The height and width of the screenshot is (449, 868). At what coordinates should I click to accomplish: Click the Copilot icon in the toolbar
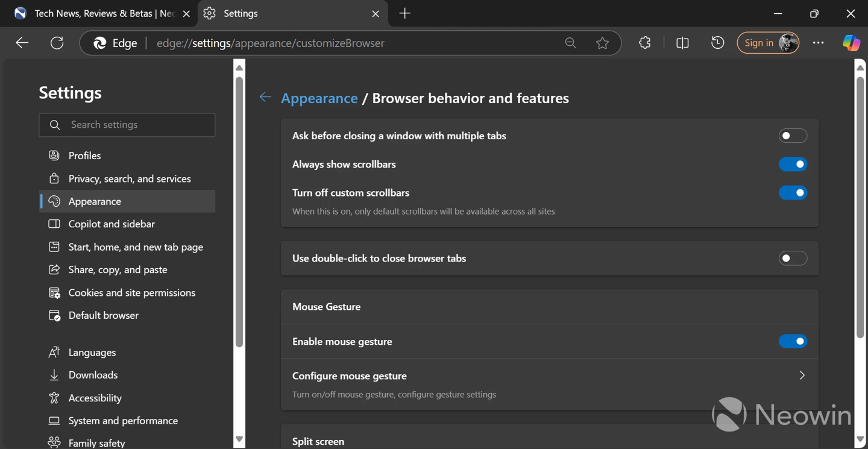click(x=851, y=43)
